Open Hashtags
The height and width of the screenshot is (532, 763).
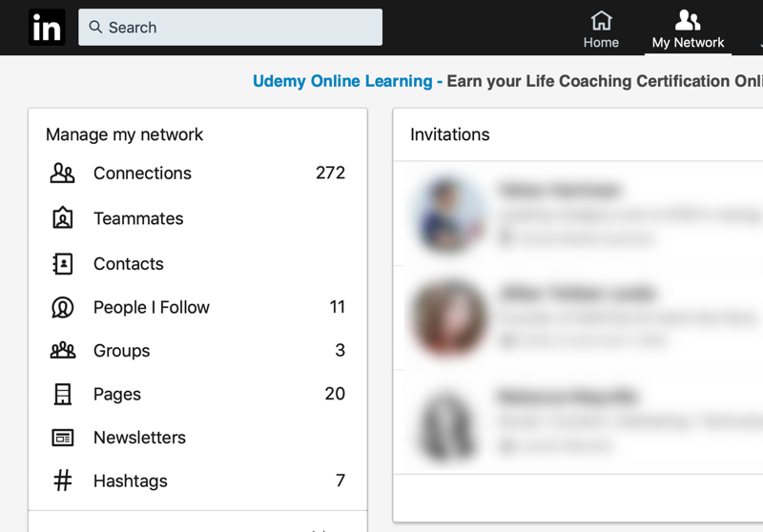131,481
